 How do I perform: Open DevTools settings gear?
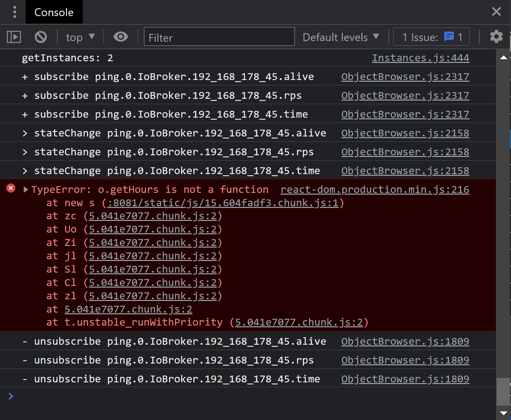(496, 37)
